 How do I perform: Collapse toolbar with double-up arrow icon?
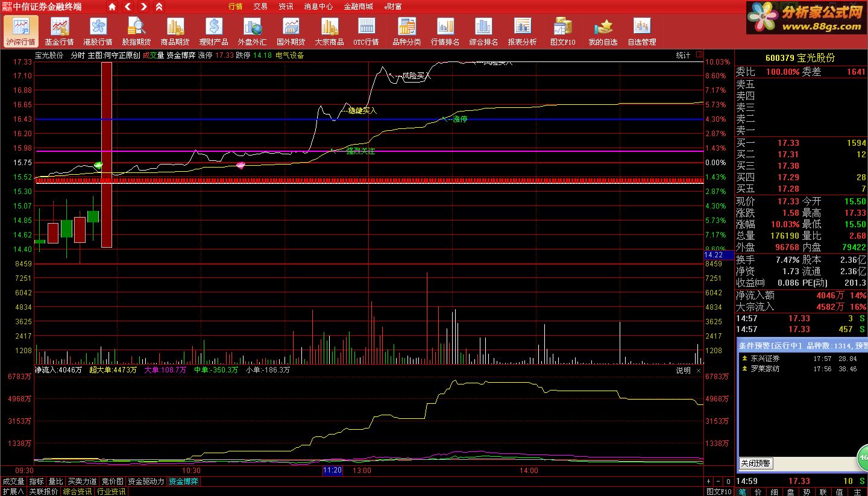tap(159, 7)
